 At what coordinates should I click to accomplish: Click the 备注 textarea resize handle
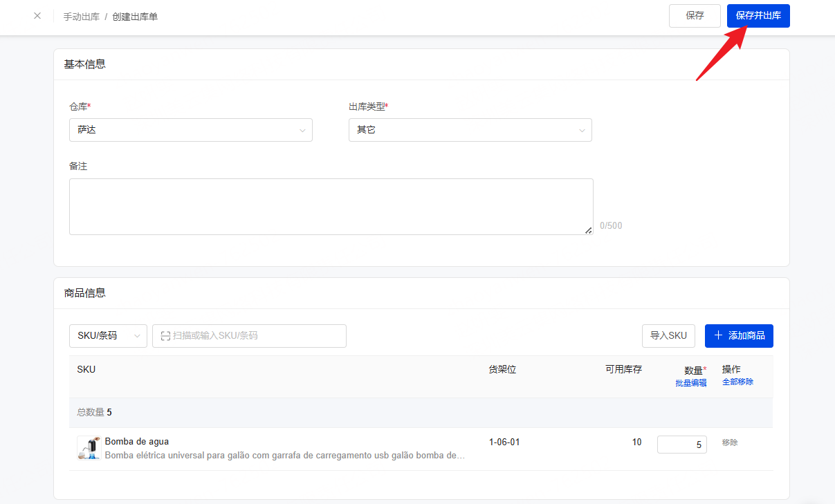589,230
